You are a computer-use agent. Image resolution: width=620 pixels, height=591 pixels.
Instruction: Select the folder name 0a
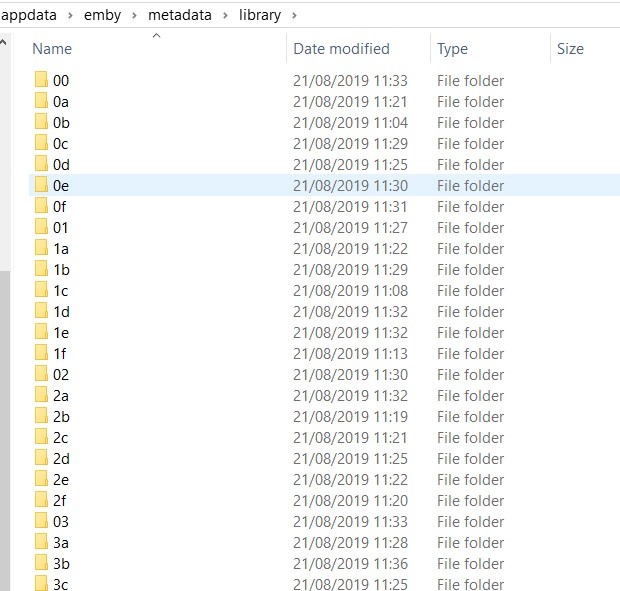point(61,102)
